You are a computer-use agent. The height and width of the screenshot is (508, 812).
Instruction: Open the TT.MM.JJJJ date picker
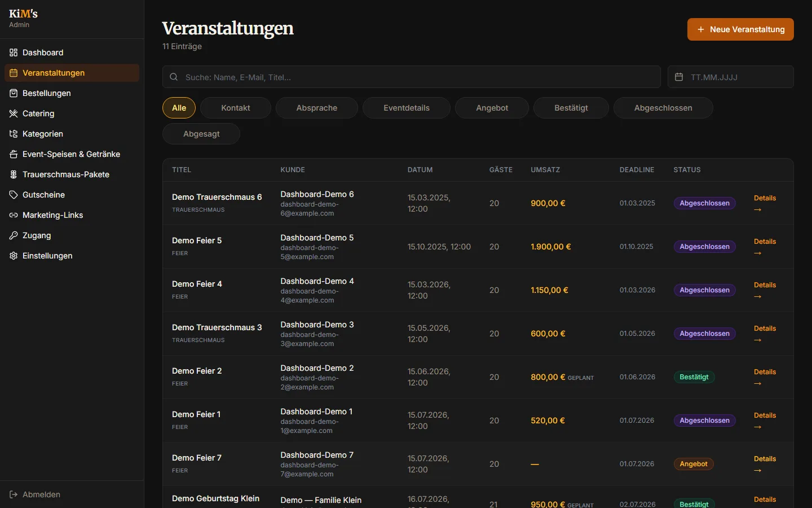tap(731, 77)
